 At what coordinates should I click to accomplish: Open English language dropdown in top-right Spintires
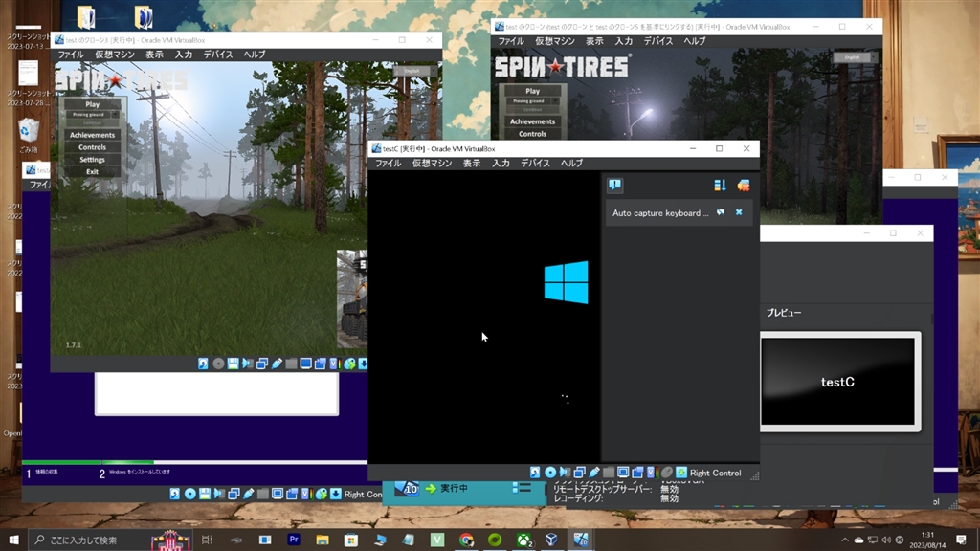[856, 56]
